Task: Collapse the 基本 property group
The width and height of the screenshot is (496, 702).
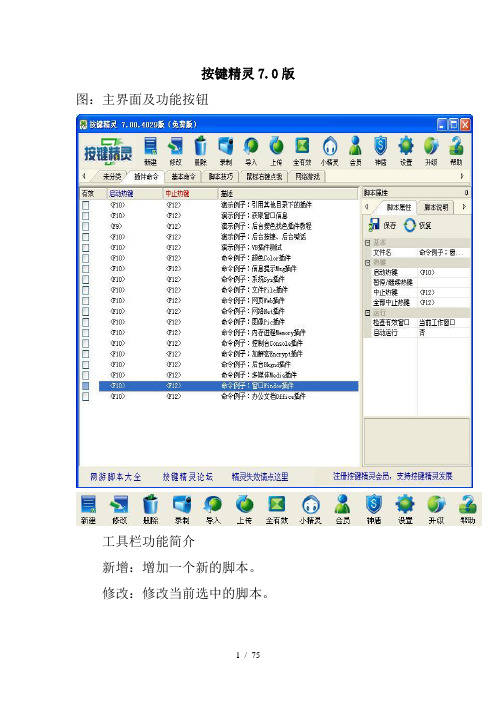Action: coord(368,243)
